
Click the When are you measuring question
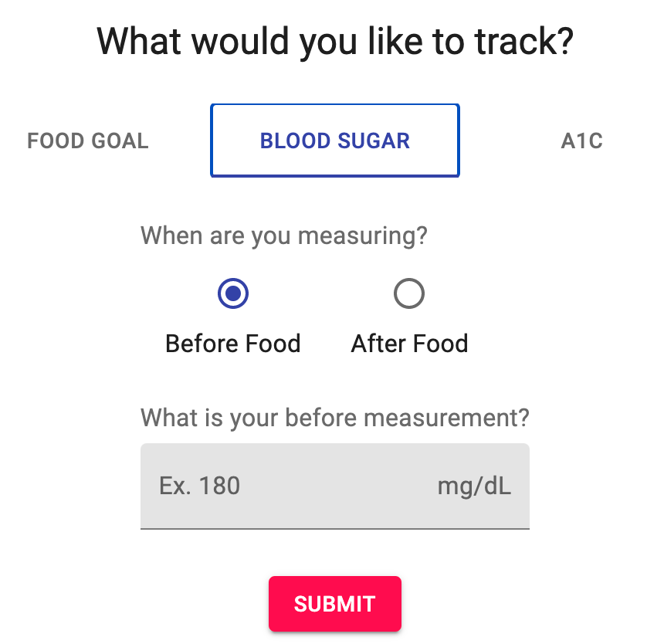[x=284, y=236]
